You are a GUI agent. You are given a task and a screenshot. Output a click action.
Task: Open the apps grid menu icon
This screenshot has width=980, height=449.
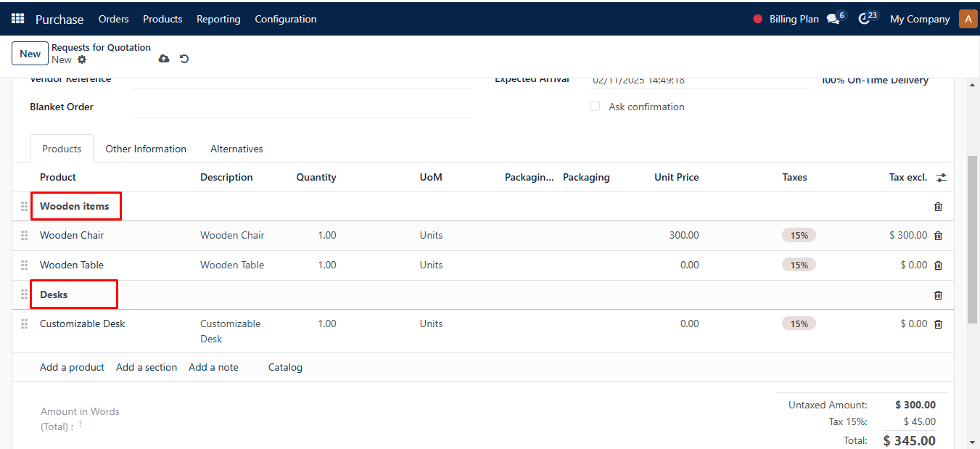point(17,19)
